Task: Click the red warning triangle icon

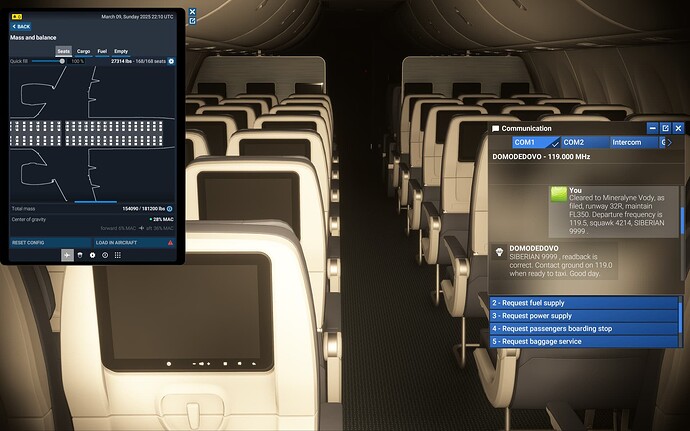Action: [170, 243]
